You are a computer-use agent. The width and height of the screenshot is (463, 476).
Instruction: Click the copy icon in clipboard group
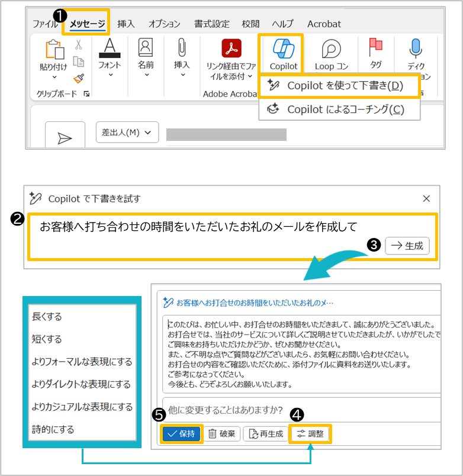(x=79, y=62)
